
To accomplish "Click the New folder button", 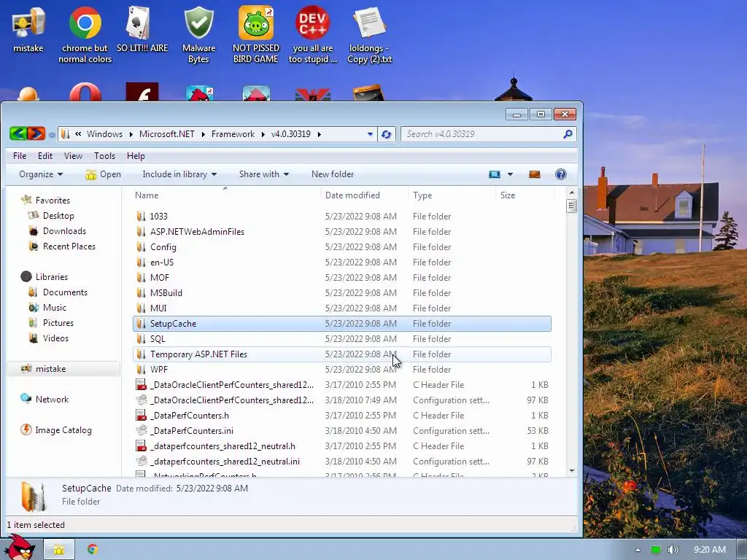I will click(333, 174).
